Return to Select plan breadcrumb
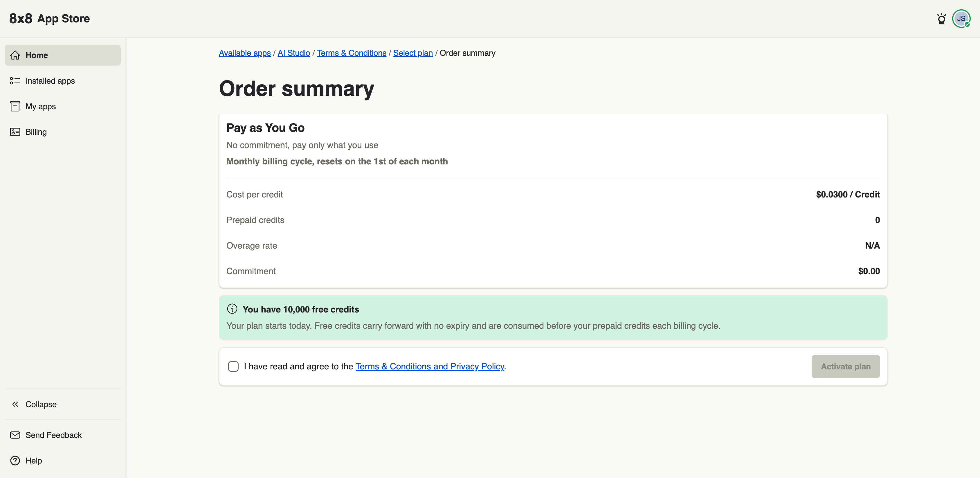Viewport: 980px width, 478px height. [413, 53]
